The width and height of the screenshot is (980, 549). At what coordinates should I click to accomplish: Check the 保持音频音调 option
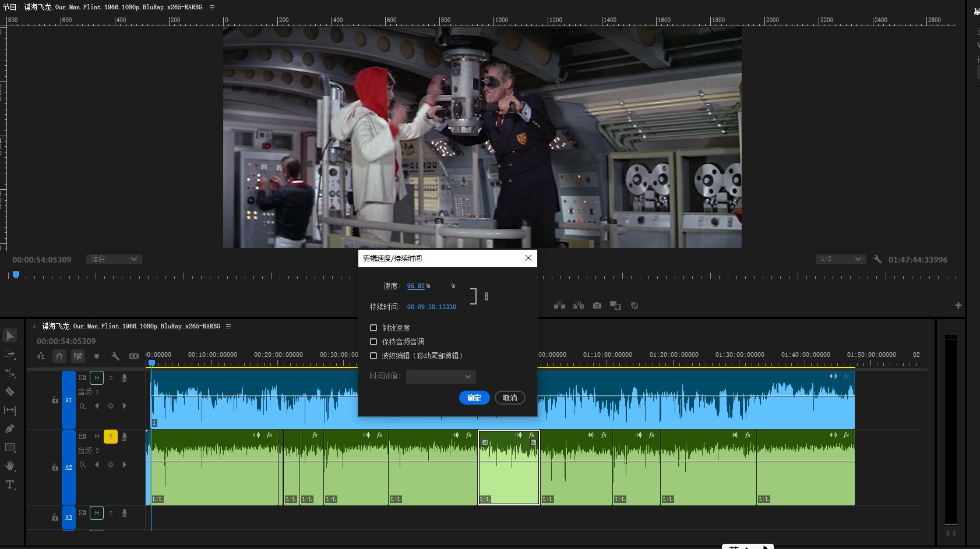(x=373, y=342)
